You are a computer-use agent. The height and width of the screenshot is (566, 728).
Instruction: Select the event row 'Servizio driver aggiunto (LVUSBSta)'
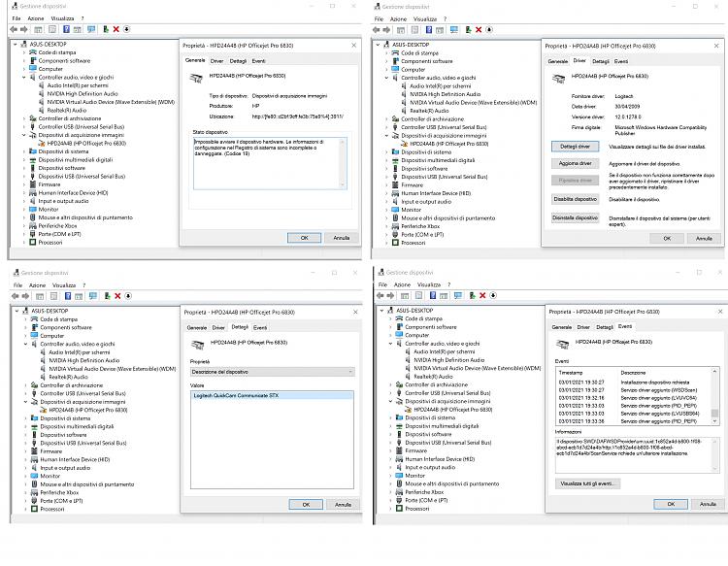pos(634,414)
